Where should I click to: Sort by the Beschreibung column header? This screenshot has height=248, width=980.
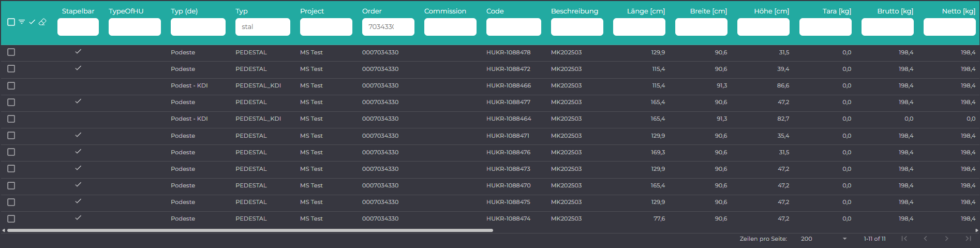pyautogui.click(x=574, y=11)
